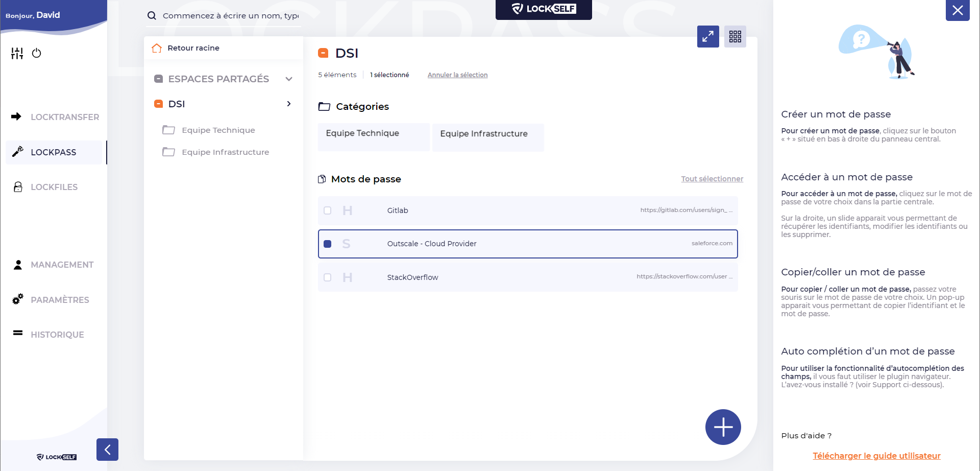The height and width of the screenshot is (471, 980).
Task: Close the help panel
Action: click(x=958, y=10)
